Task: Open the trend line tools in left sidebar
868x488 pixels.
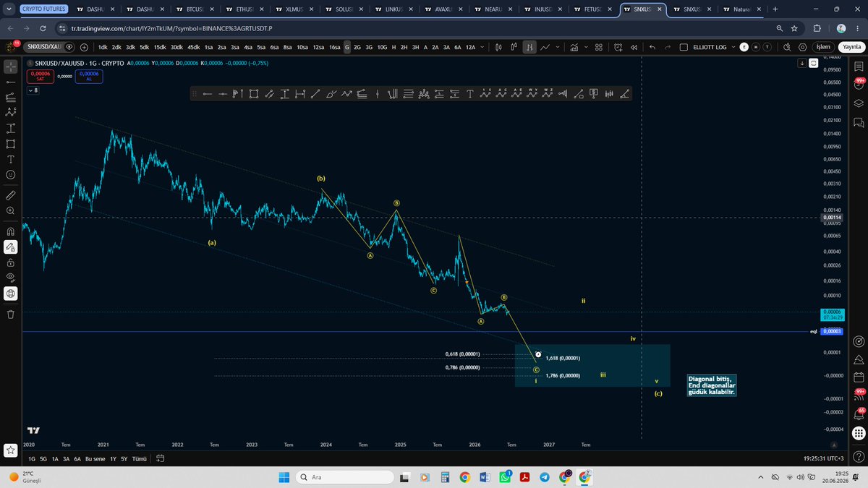Action: point(11,82)
